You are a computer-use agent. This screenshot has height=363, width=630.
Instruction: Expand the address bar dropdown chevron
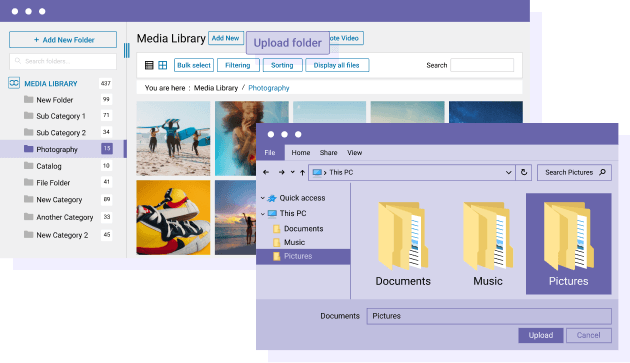[508, 172]
